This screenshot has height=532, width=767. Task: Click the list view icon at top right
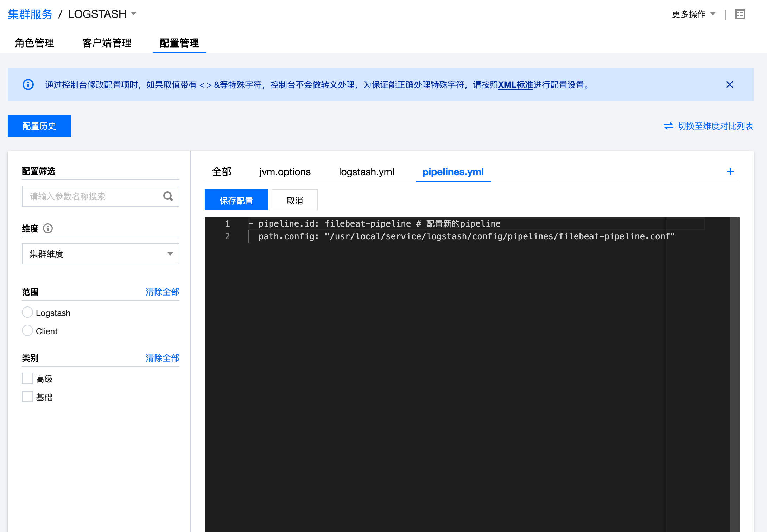click(740, 14)
